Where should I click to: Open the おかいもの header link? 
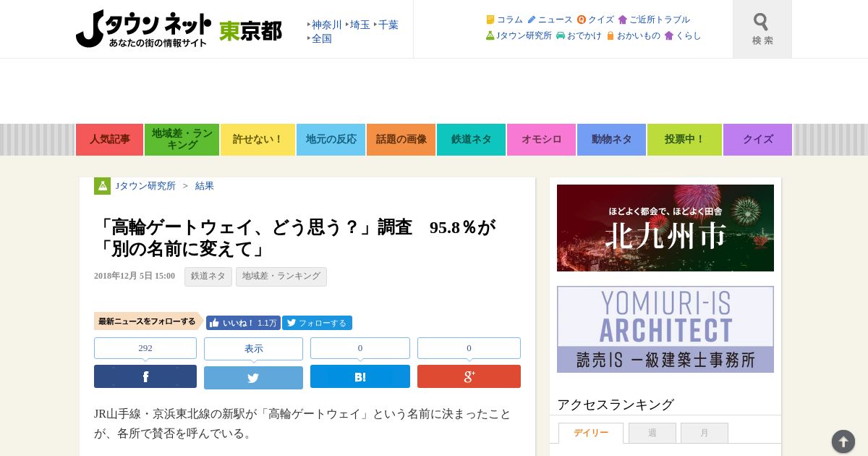(633, 35)
